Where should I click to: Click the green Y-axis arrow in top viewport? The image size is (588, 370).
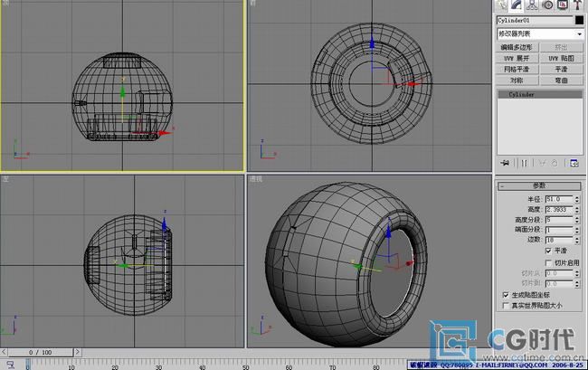122,92
